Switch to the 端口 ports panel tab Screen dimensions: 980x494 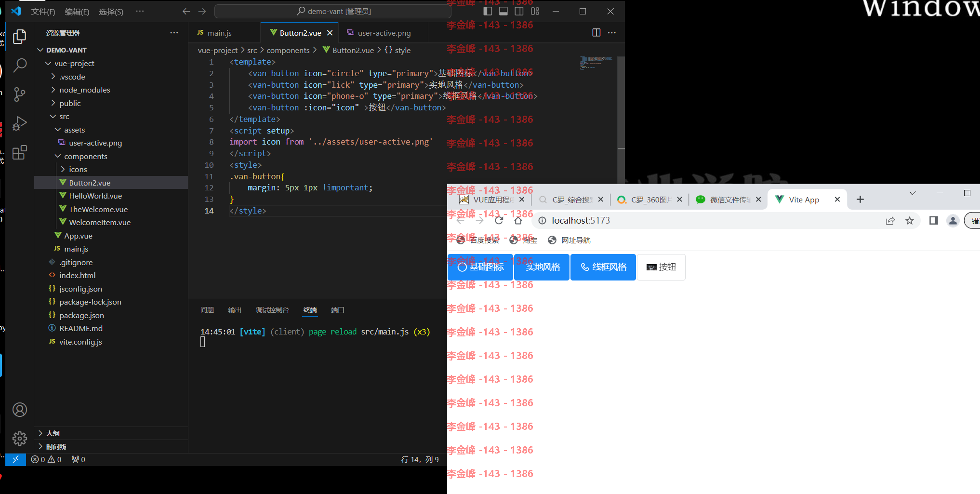pos(338,310)
